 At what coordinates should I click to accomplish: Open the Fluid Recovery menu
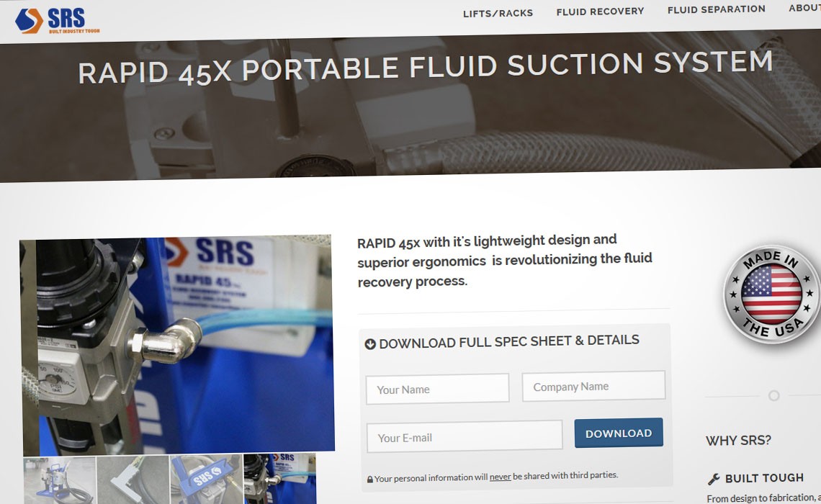pyautogui.click(x=600, y=11)
